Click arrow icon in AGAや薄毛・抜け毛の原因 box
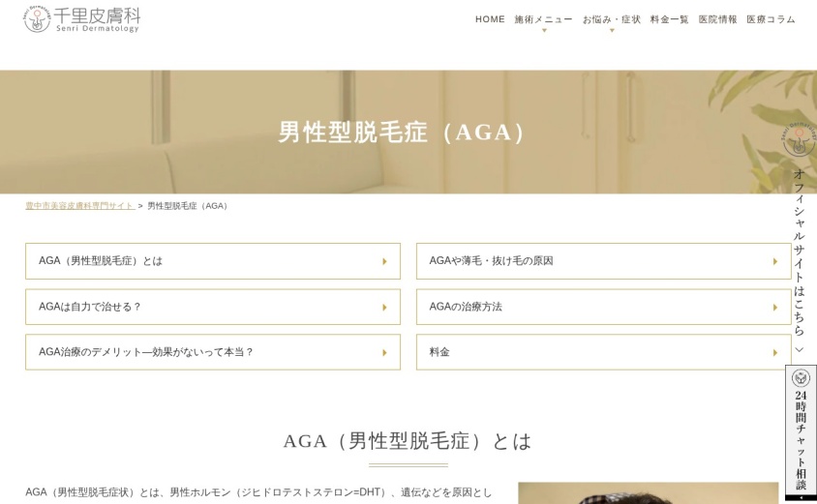Viewport: 817px width, 504px height. click(775, 261)
